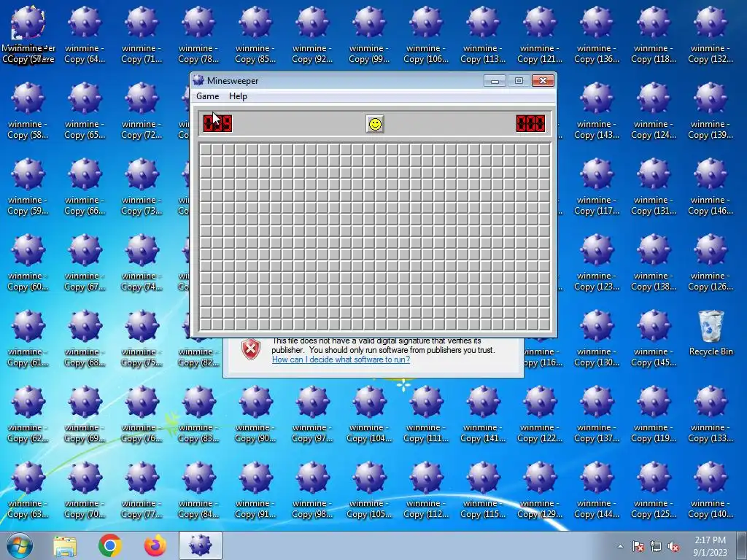Launch Firefox from the taskbar
The height and width of the screenshot is (560, 747).
[155, 545]
